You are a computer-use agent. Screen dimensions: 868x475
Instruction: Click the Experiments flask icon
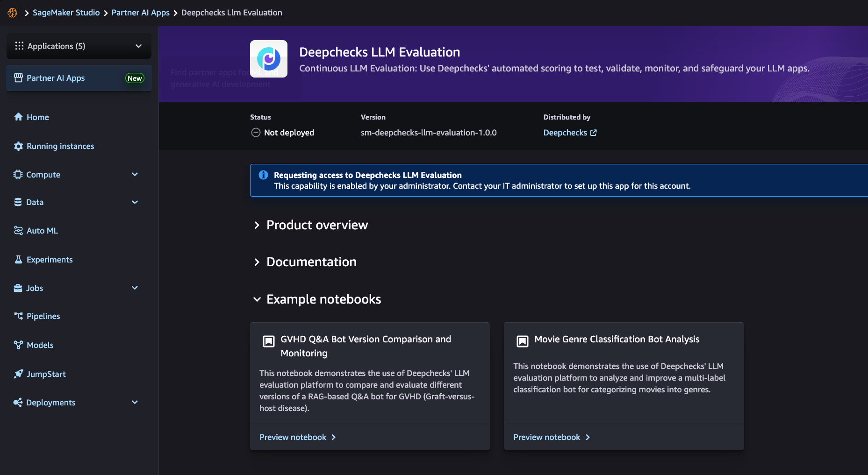[x=18, y=260]
